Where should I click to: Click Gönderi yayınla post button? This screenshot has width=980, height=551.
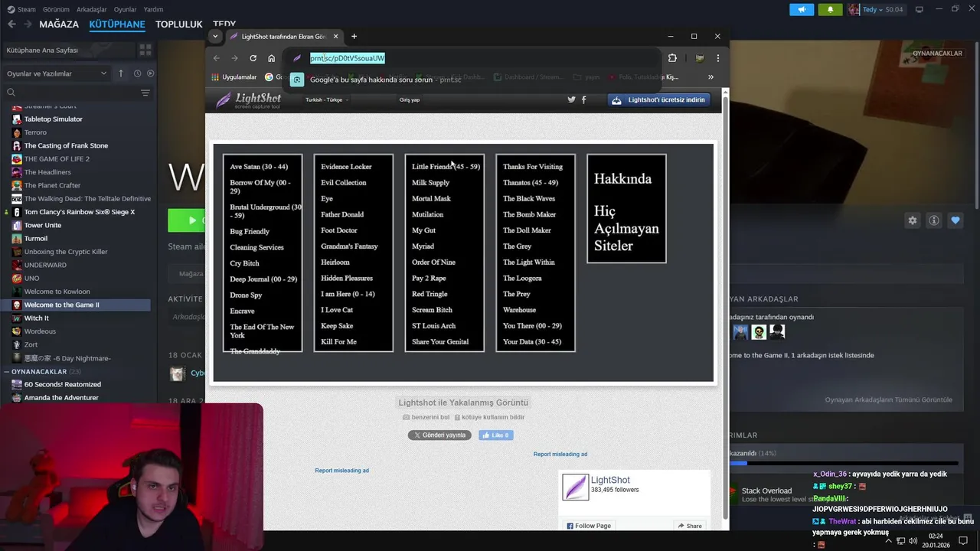[x=439, y=435]
